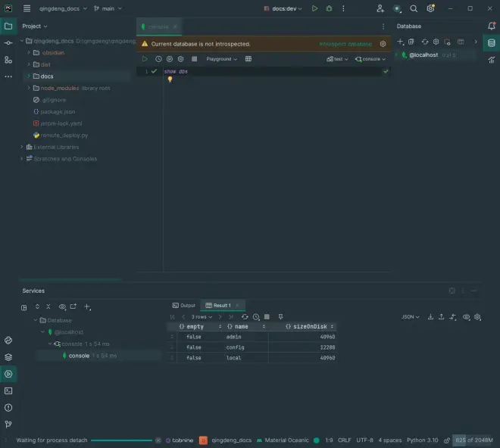
Task: Open Python 3.10 interpreter selector
Action: click(x=422, y=440)
